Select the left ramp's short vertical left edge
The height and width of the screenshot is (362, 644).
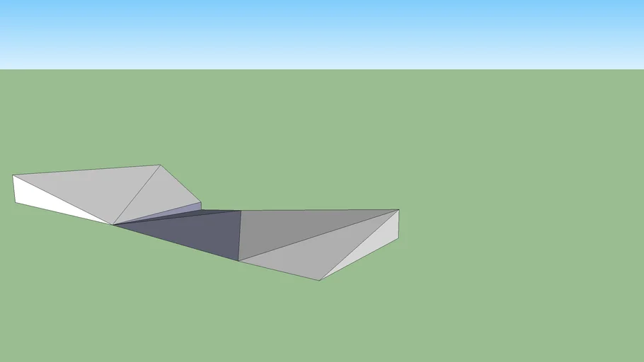[14, 189]
